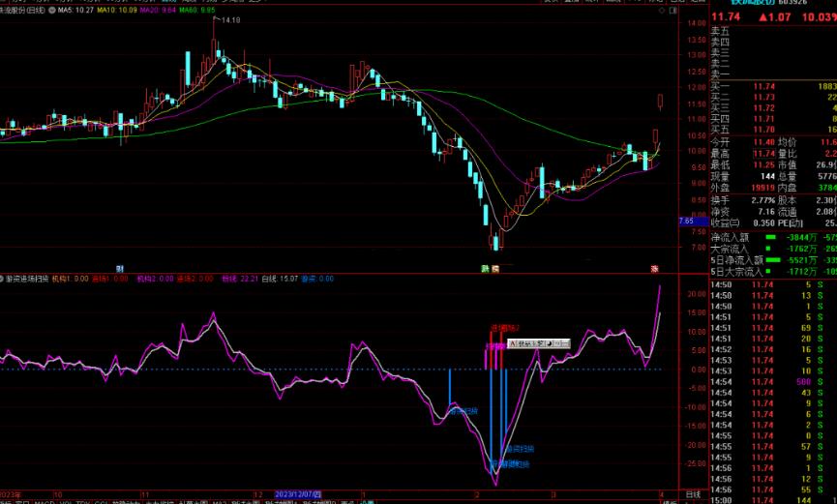
Task: Click the 14:51 trade with volume 69
Action: (x=773, y=328)
